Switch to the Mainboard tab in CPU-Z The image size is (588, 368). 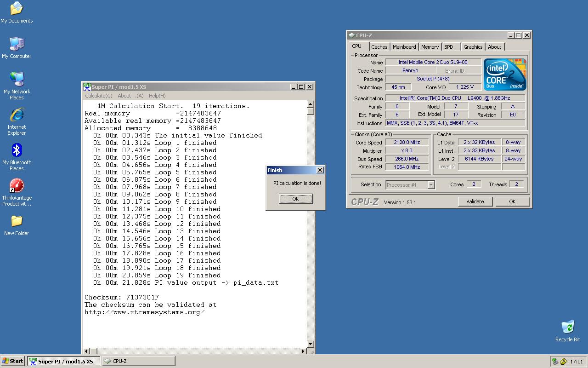pos(404,47)
